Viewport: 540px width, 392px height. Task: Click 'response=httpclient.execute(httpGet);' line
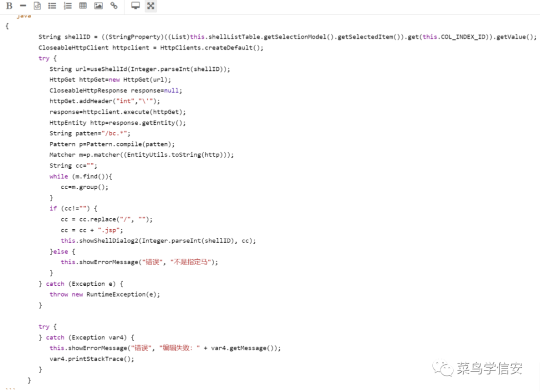tap(117, 112)
